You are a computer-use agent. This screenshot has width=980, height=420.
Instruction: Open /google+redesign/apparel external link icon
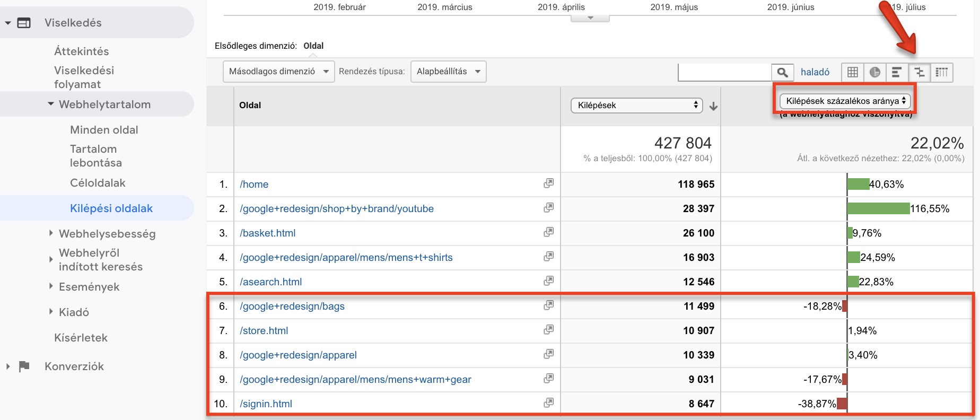tap(548, 354)
